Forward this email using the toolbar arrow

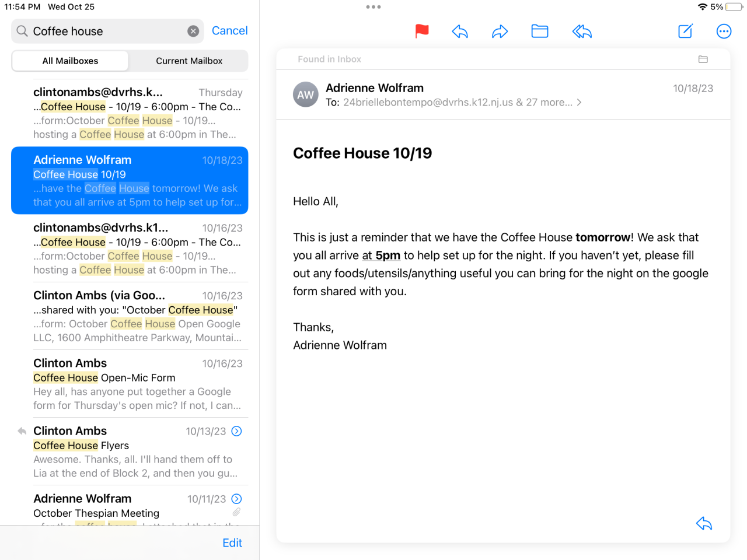(x=500, y=32)
